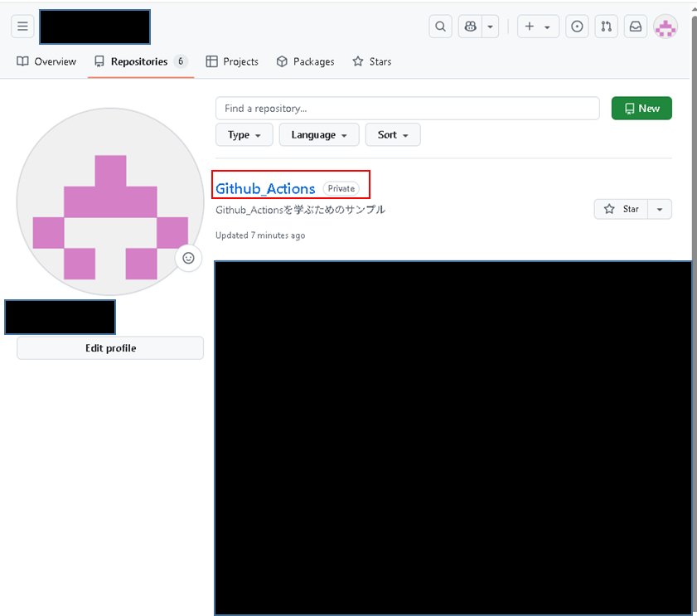Expand the Copilot dropdown arrow

(x=491, y=27)
